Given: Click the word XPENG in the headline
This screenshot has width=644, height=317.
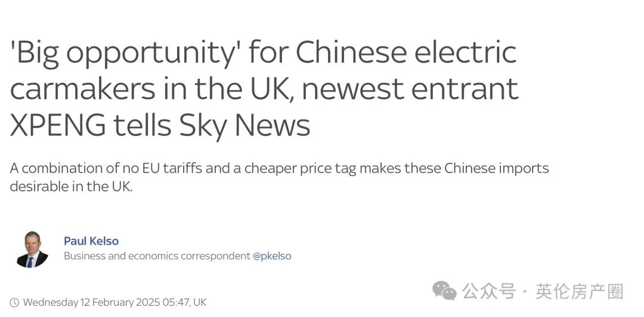Looking at the screenshot, I should pos(58,125).
